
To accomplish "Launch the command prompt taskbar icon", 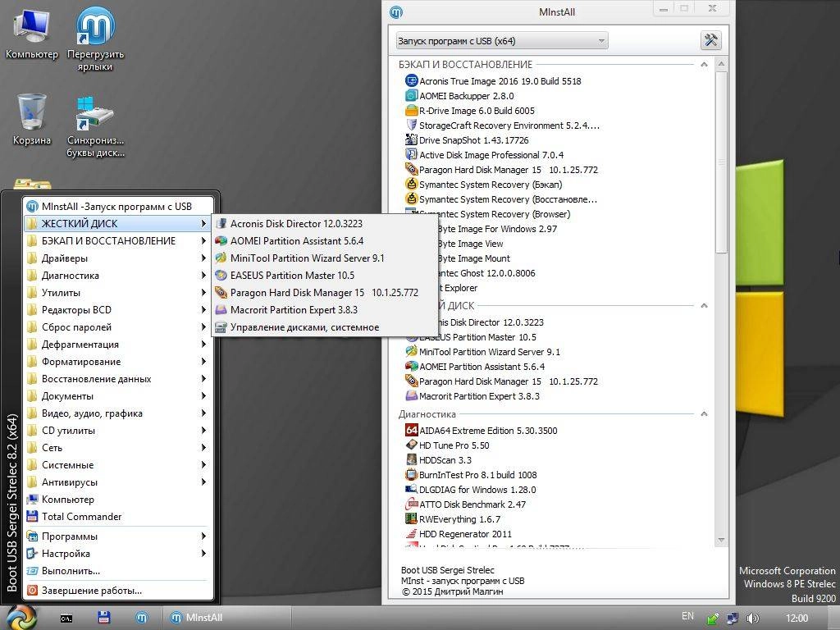I will point(66,619).
